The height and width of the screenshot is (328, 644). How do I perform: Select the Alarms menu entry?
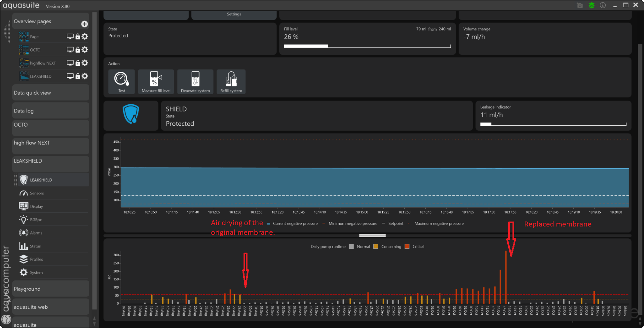pos(36,233)
